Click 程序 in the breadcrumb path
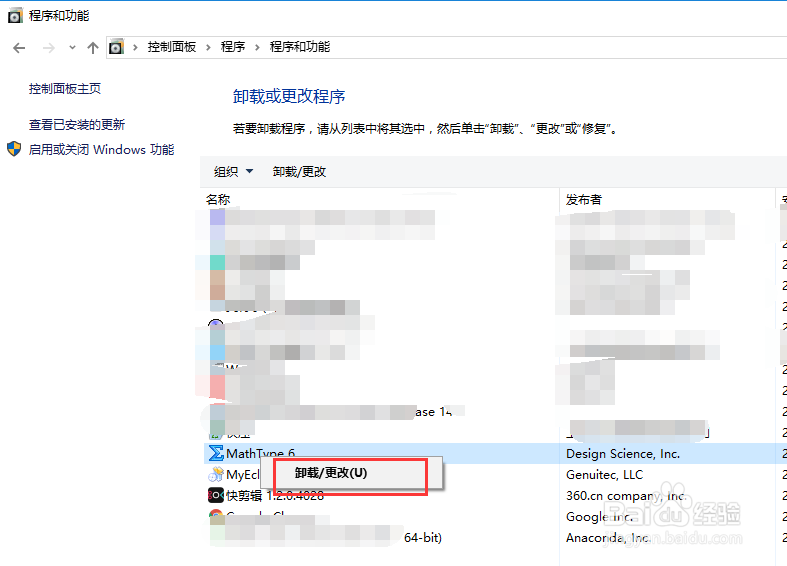The width and height of the screenshot is (787, 566). [233, 47]
